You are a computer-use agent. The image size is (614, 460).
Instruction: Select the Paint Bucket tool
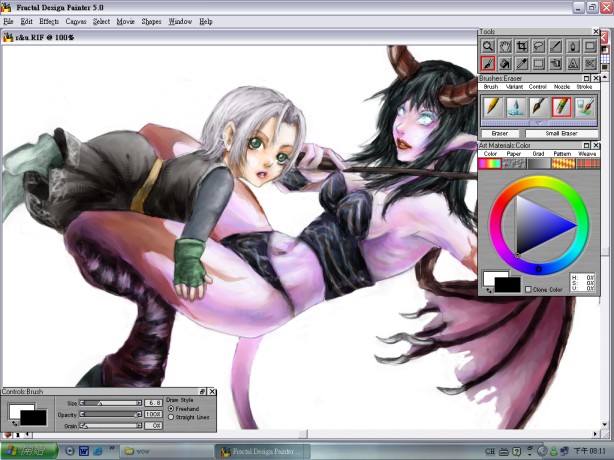click(505, 63)
